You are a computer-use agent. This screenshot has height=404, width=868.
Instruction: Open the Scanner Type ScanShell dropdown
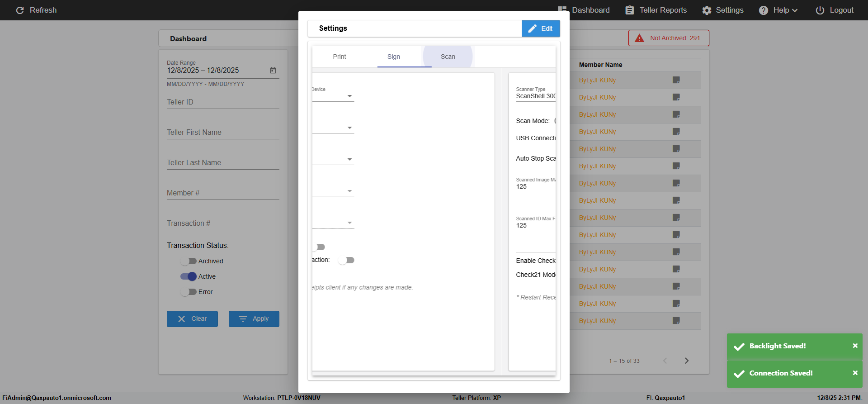pyautogui.click(x=536, y=96)
